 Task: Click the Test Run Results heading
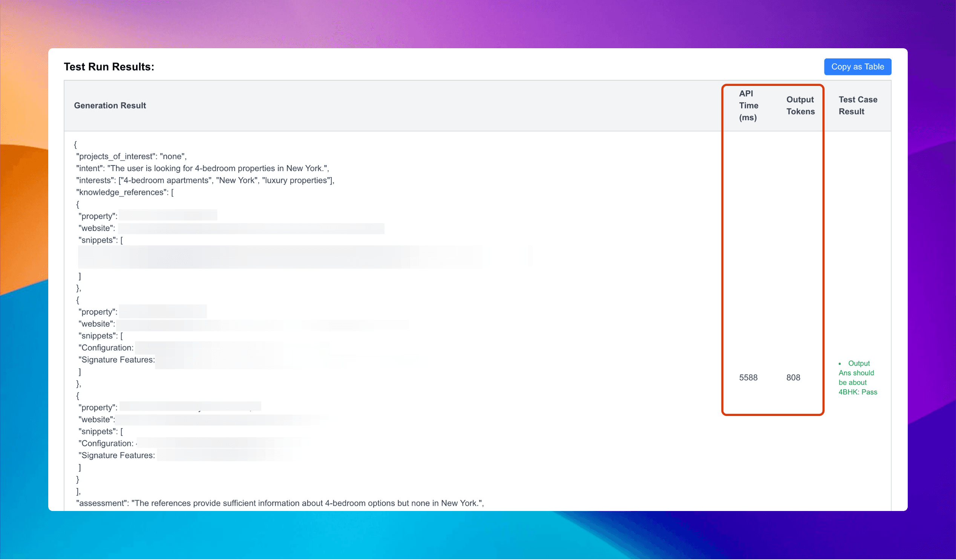coord(109,67)
